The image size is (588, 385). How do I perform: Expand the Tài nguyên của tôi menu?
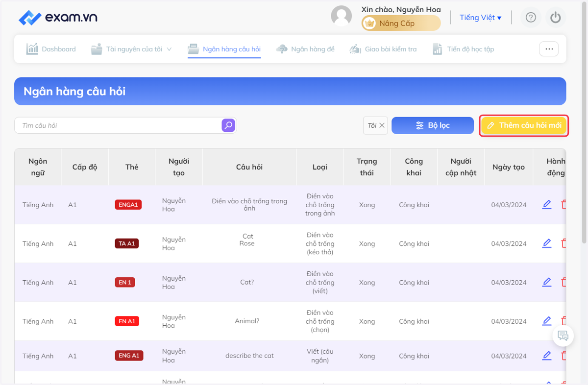132,49
